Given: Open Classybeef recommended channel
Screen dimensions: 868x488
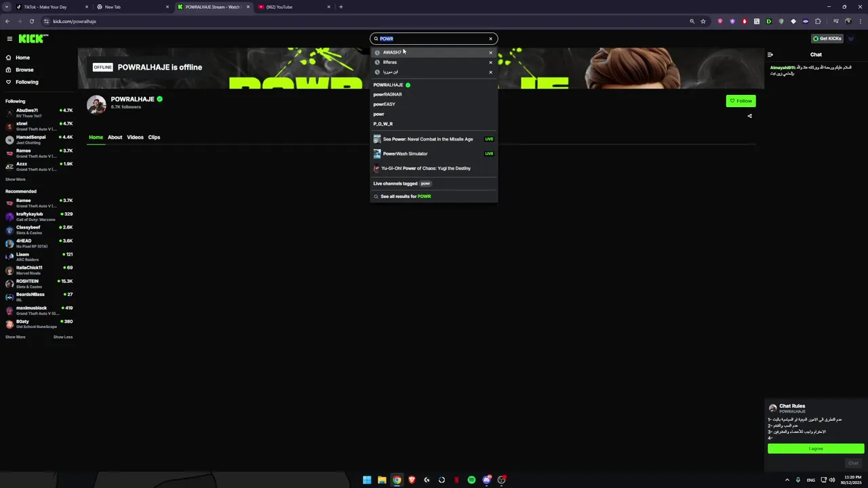Looking at the screenshot, I should [x=39, y=230].
